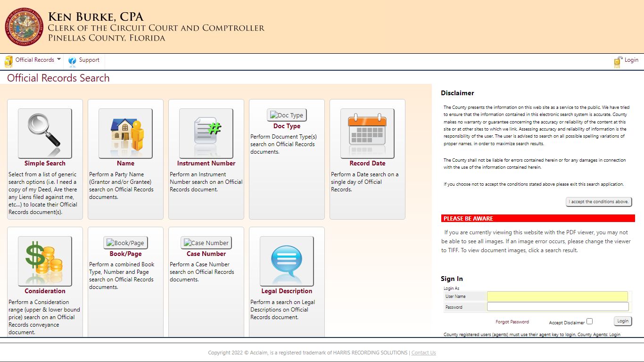Viewport: 644px width, 362px height.
Task: Click the 'Ken Burke, CPA' header title
Action: [96, 17]
